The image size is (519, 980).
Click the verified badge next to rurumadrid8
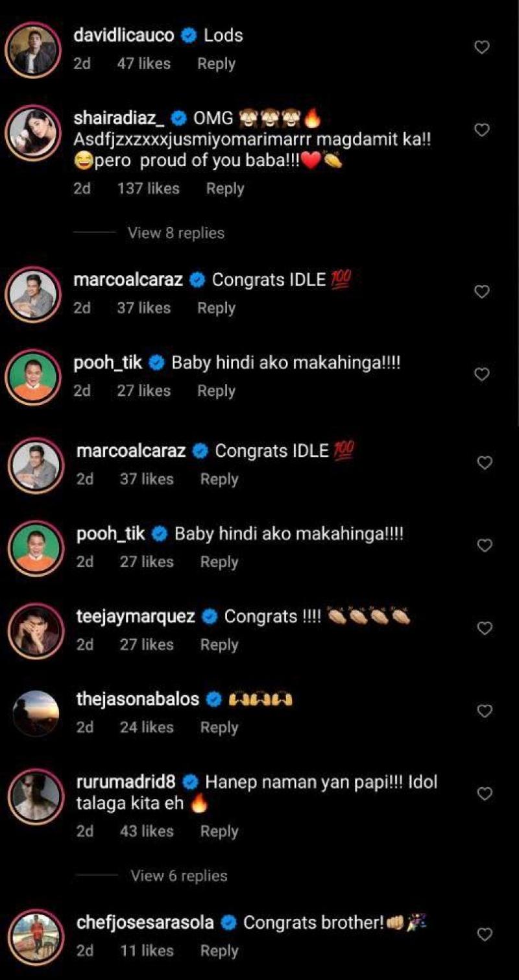[x=190, y=782]
